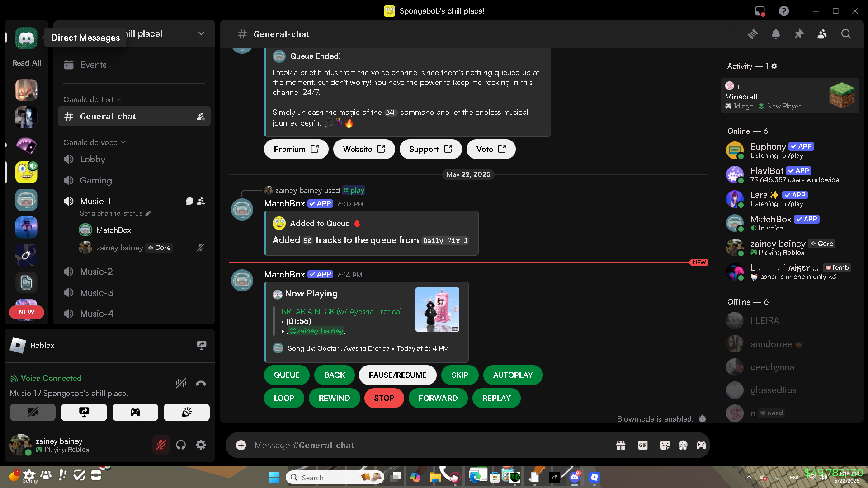
Task: Click the Windows taskbar Search box
Action: point(335,477)
